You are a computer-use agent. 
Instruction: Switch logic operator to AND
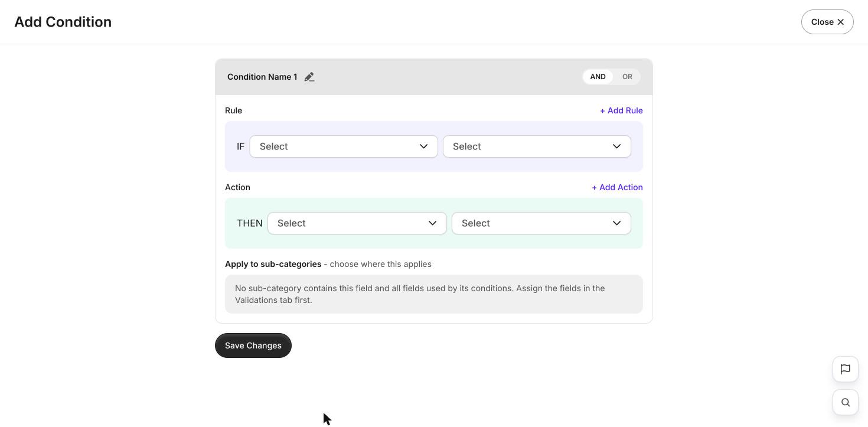coord(598,77)
